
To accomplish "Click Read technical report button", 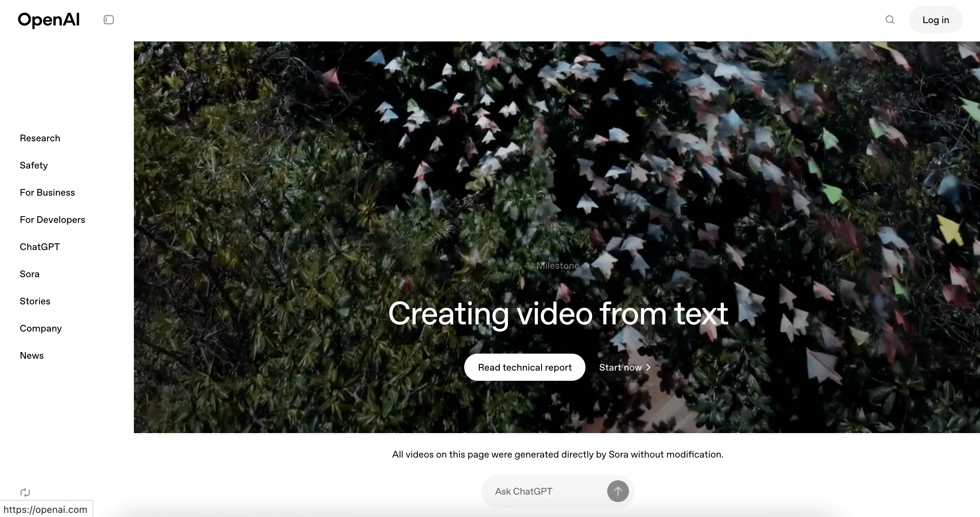I will (524, 367).
